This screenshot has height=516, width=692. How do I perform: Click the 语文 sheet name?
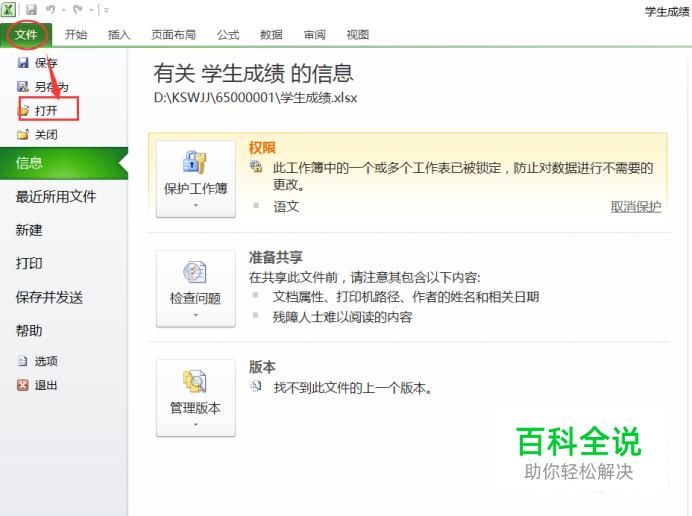point(286,206)
